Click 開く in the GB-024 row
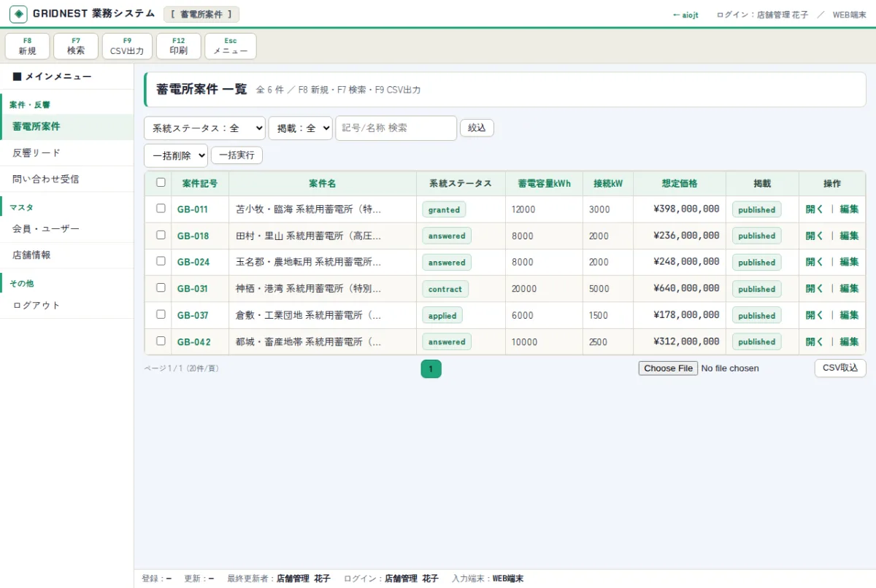Screen dimensions: 876x588 pos(815,262)
